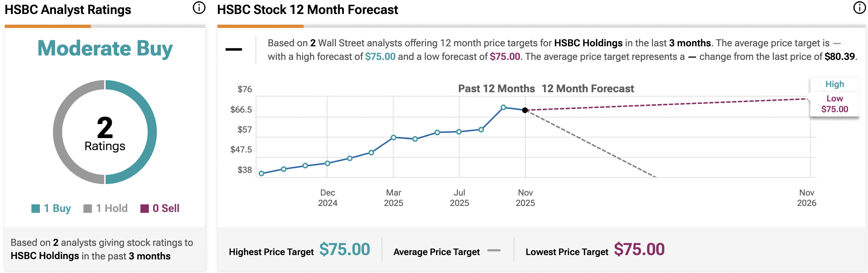Click the 1 Hold legend label
Viewport: 868px width, 273px height.
tap(112, 208)
